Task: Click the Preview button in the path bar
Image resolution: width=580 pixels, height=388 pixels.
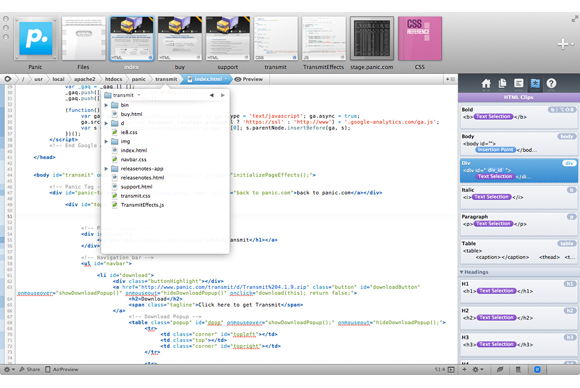Action: [249, 79]
